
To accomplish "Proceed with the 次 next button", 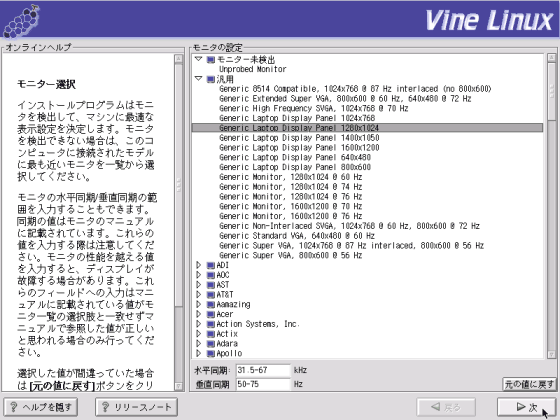I will (x=527, y=407).
